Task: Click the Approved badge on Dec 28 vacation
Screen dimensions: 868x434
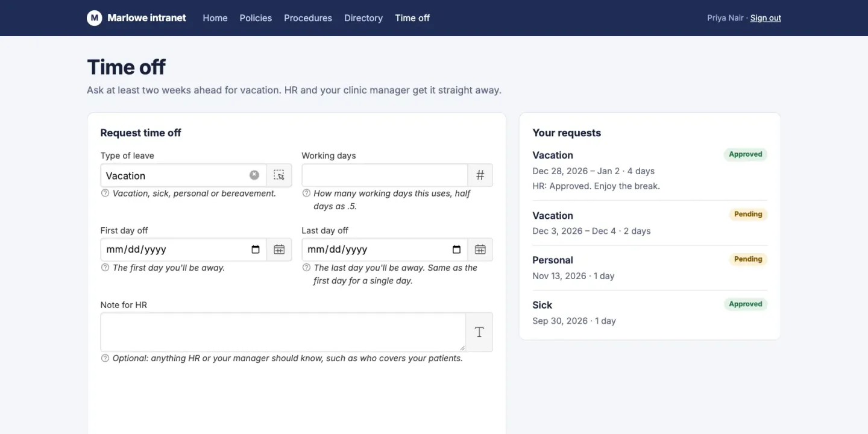Action: pos(746,154)
